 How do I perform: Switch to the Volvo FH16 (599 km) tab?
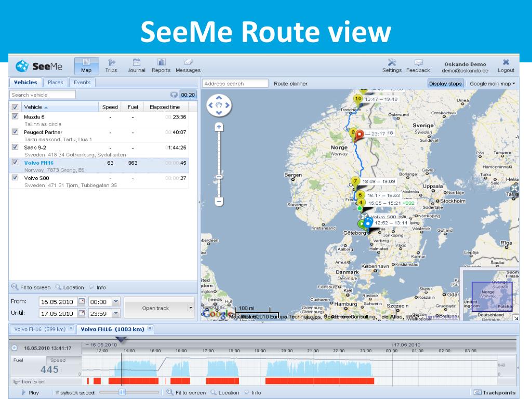39,329
